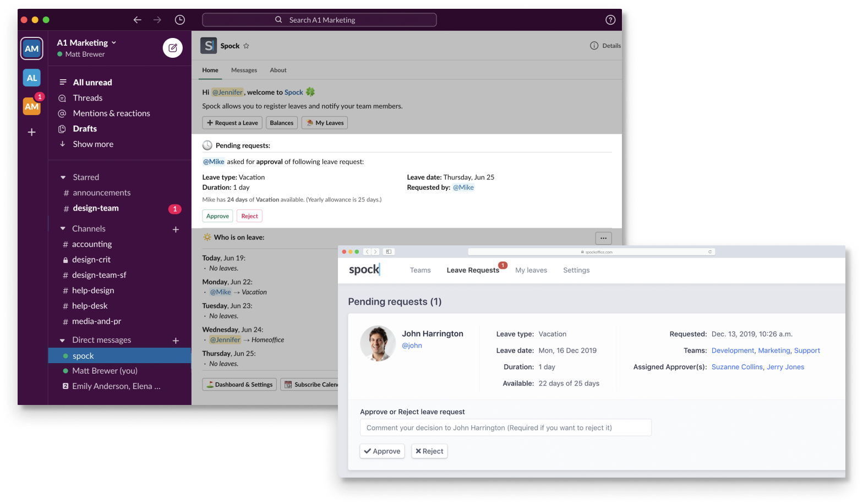The image size is (863, 504).
Task: Click the spock web logo
Action: (364, 270)
